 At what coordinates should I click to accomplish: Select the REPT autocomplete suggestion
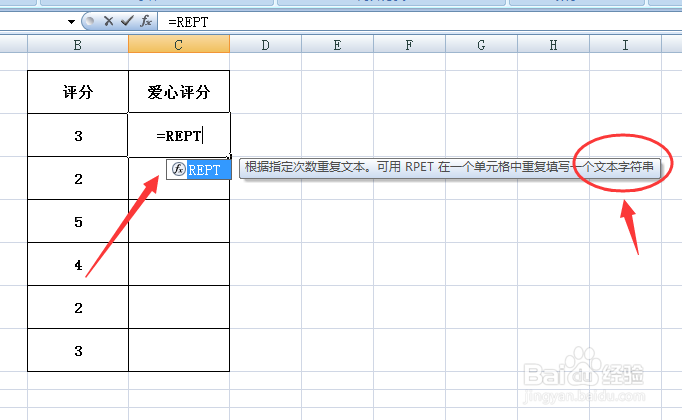pyautogui.click(x=199, y=170)
